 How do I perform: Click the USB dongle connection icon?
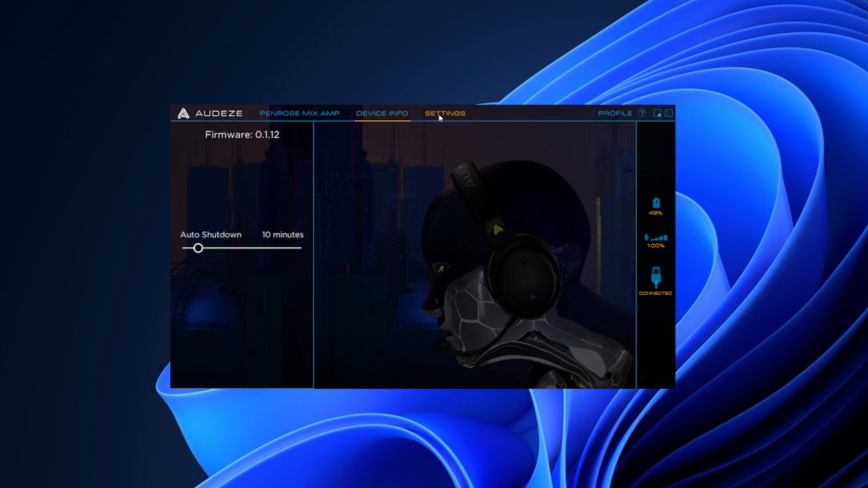pos(656,277)
